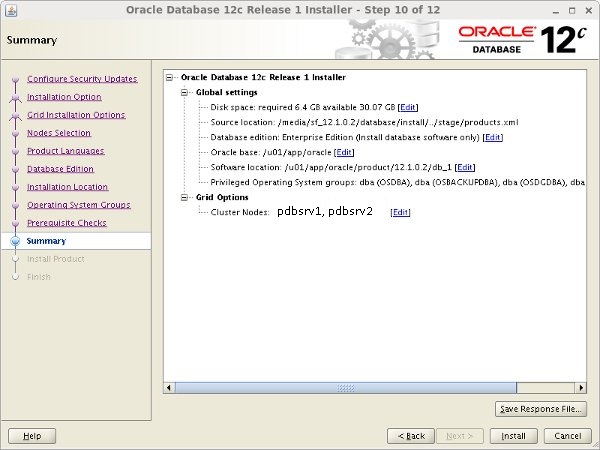
Task: Click the horizontal scrollbar left arrow
Action: coord(169,388)
